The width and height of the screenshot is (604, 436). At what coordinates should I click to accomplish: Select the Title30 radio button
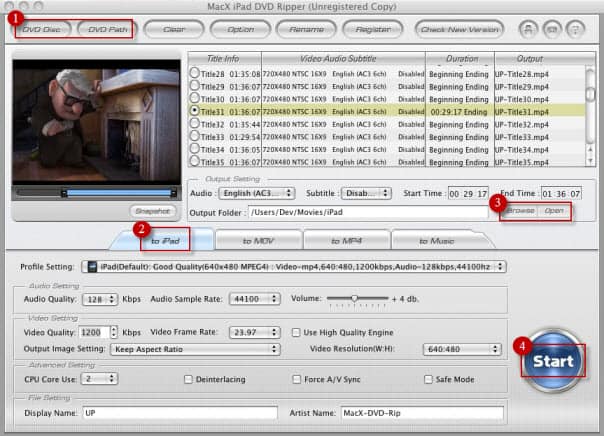coord(195,98)
